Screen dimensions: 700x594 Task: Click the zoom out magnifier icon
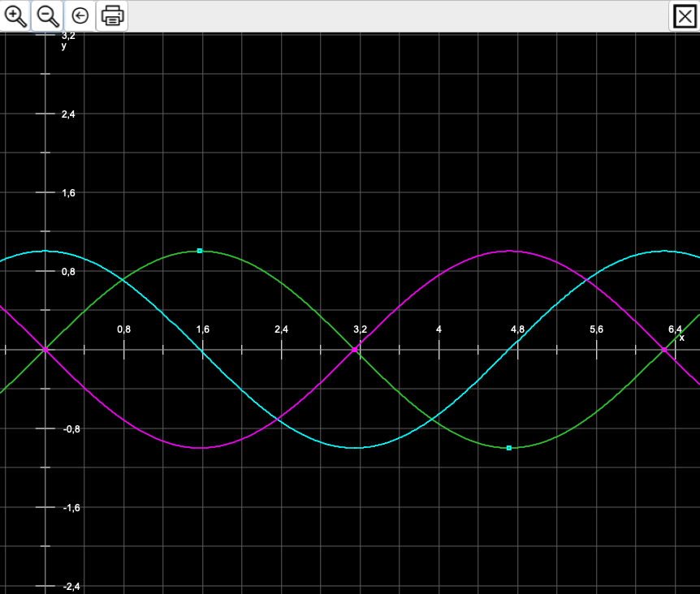click(48, 15)
